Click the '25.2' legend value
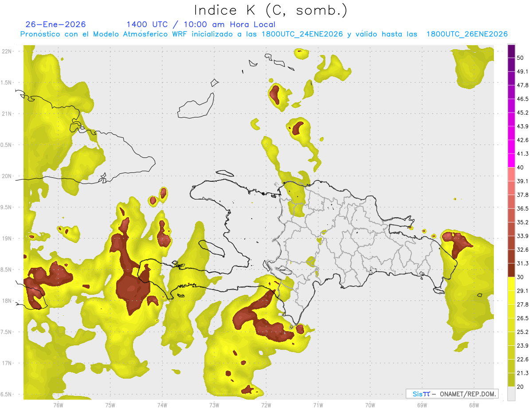Image resolution: width=532 pixels, height=411 pixels. 522,332
